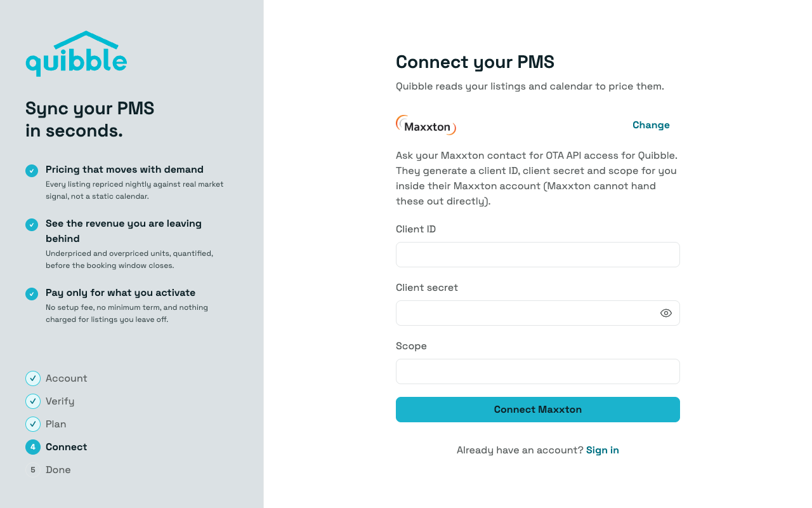Screen dimensions: 812x508
Task: Focus the Scope input field
Action: [x=538, y=371]
